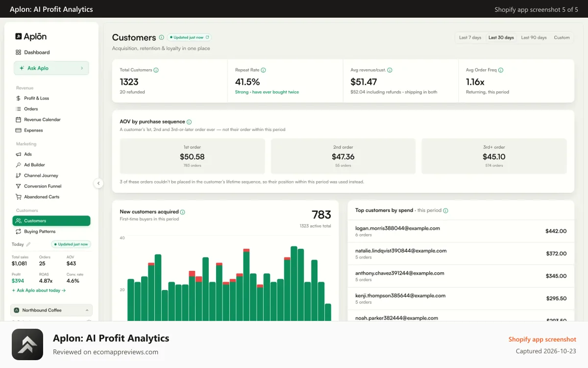588x368 pixels.
Task: Click info icon beside New customers acquired
Action: click(x=182, y=212)
